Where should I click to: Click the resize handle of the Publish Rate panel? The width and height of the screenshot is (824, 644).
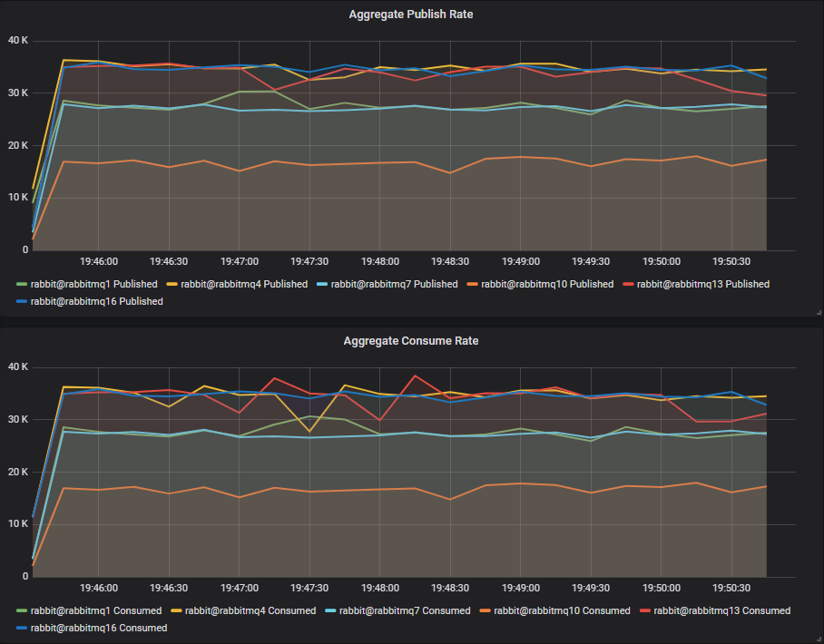click(819, 311)
